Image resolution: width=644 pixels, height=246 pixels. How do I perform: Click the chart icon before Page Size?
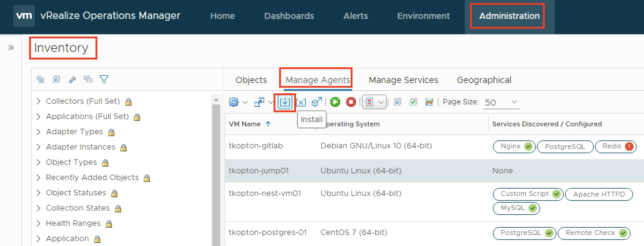point(429,102)
